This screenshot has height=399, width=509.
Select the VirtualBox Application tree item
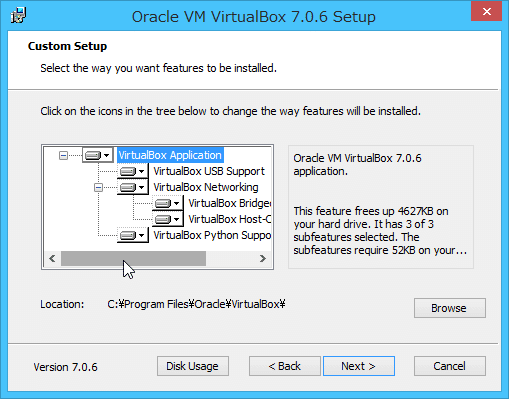[x=170, y=155]
